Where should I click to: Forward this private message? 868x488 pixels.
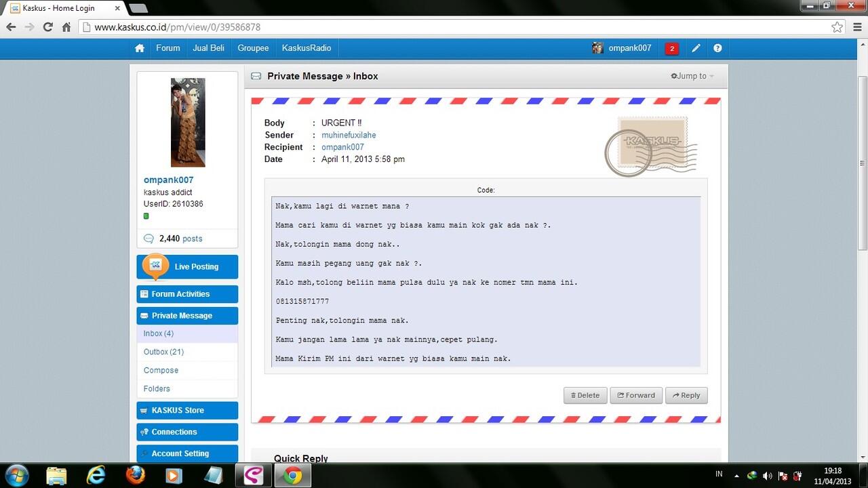point(636,395)
